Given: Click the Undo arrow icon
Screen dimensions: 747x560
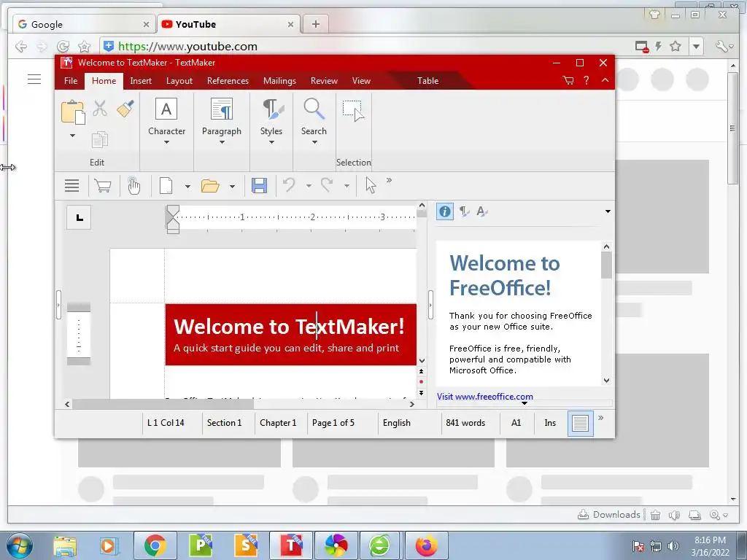Looking at the screenshot, I should 289,184.
